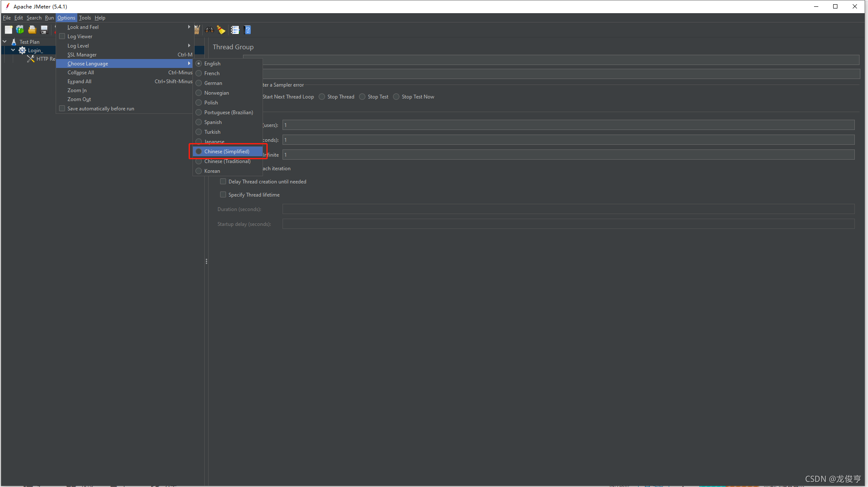This screenshot has width=868, height=487.
Task: Open the Search menu
Action: coord(34,17)
